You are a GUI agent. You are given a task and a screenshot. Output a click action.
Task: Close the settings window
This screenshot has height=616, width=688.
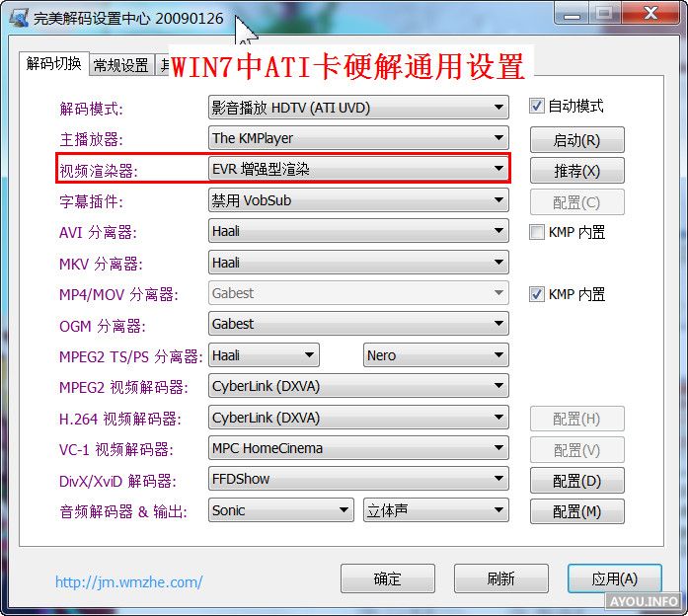(650, 13)
